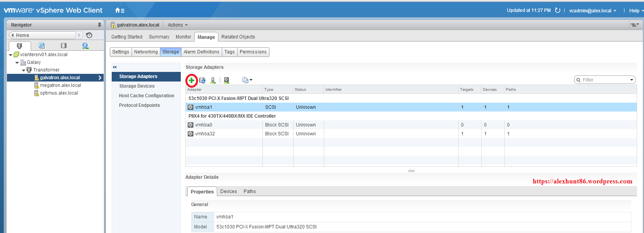Click the vmhba32 adapter icon
Screen dimensions: 644x233
(x=190, y=134)
